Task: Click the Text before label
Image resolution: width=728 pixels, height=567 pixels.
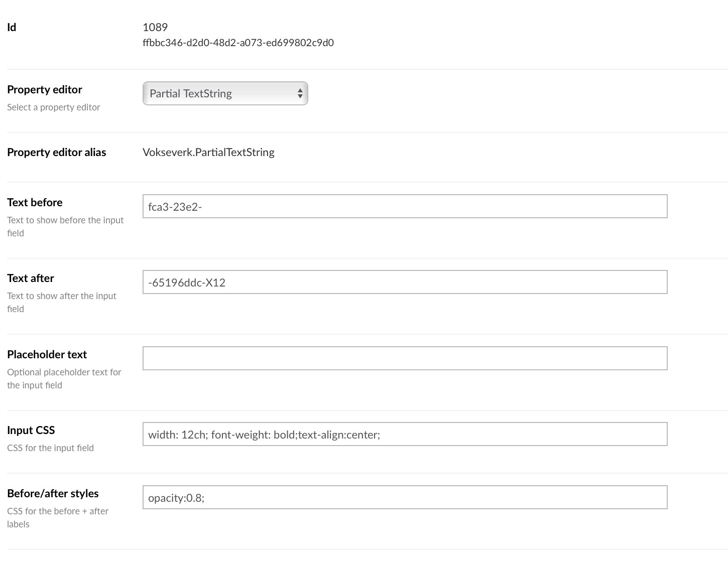Action: 35,202
